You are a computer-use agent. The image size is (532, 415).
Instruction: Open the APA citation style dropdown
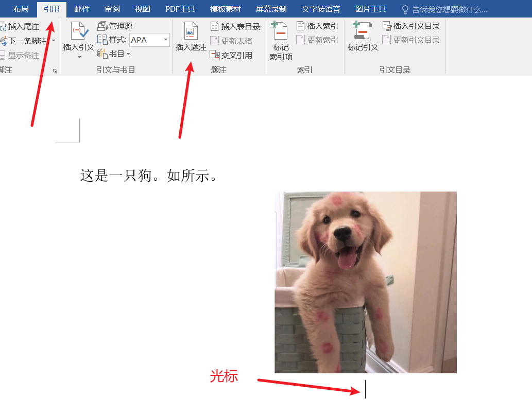tap(166, 40)
